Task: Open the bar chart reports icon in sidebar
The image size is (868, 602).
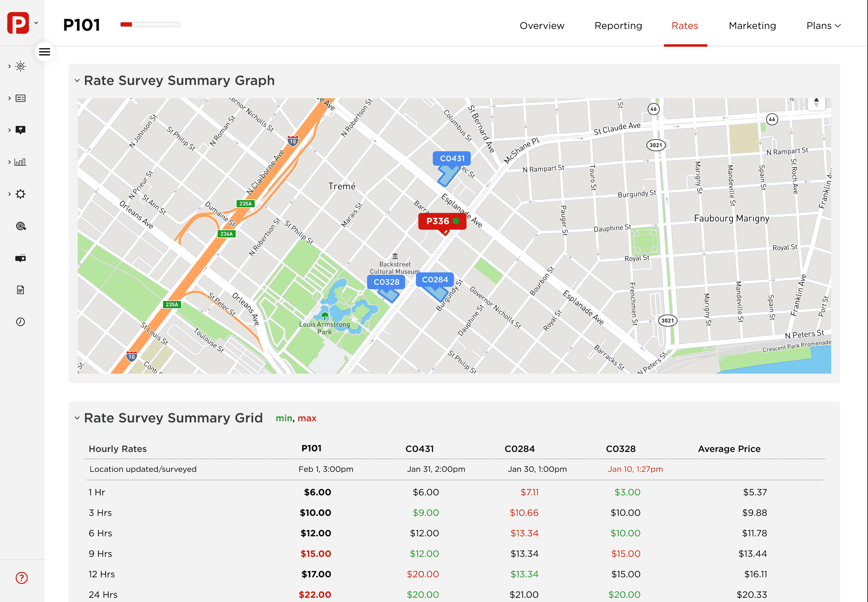Action: click(x=20, y=162)
